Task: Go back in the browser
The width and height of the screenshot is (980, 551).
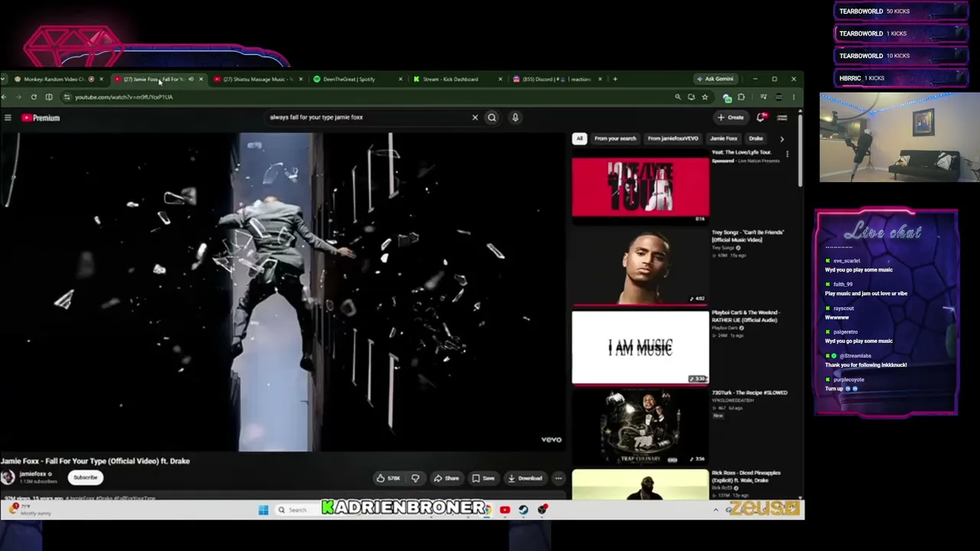Action: click(5, 97)
